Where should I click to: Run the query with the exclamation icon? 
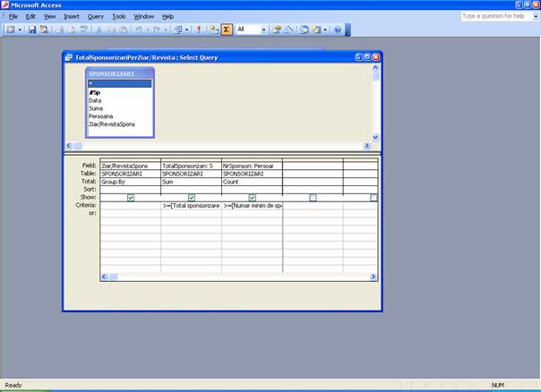(x=199, y=30)
